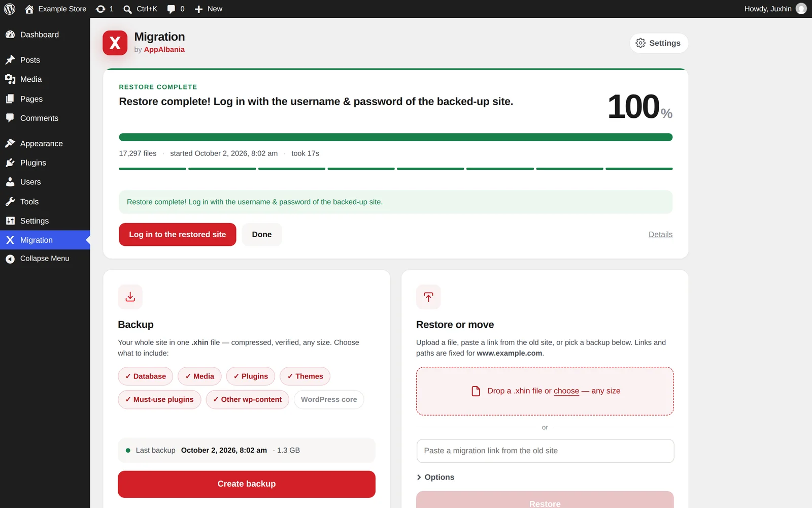Open the updates icon showing 1
This screenshot has height=508, width=812.
[100, 9]
